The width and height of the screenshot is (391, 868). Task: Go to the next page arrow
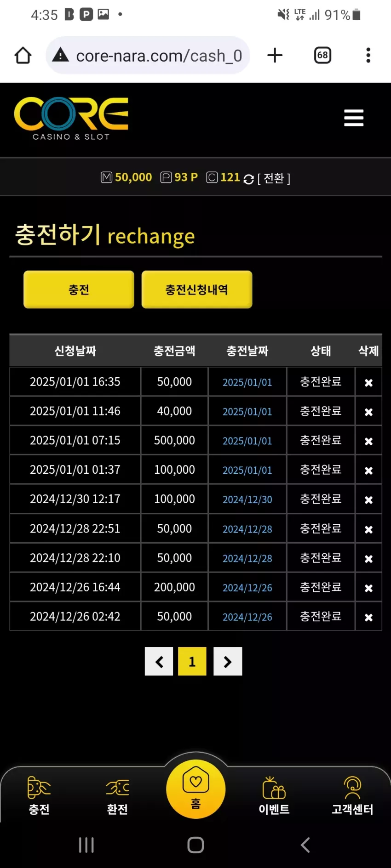point(228,662)
